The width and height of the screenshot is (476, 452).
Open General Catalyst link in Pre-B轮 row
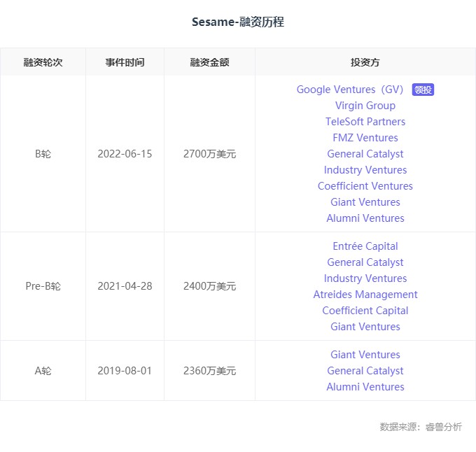(x=365, y=262)
